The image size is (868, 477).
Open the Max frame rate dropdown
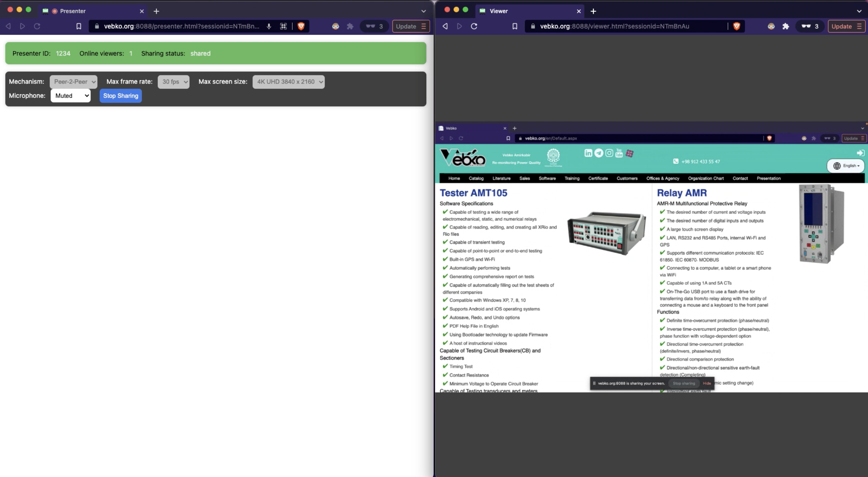click(174, 82)
